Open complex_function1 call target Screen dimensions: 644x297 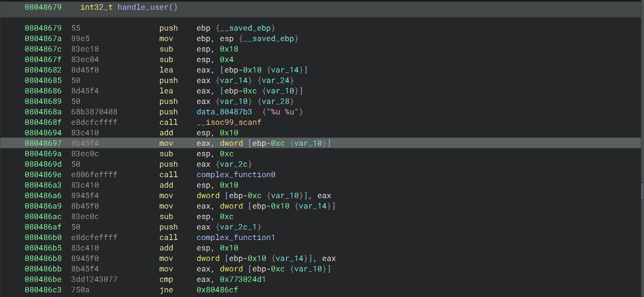click(x=235, y=238)
